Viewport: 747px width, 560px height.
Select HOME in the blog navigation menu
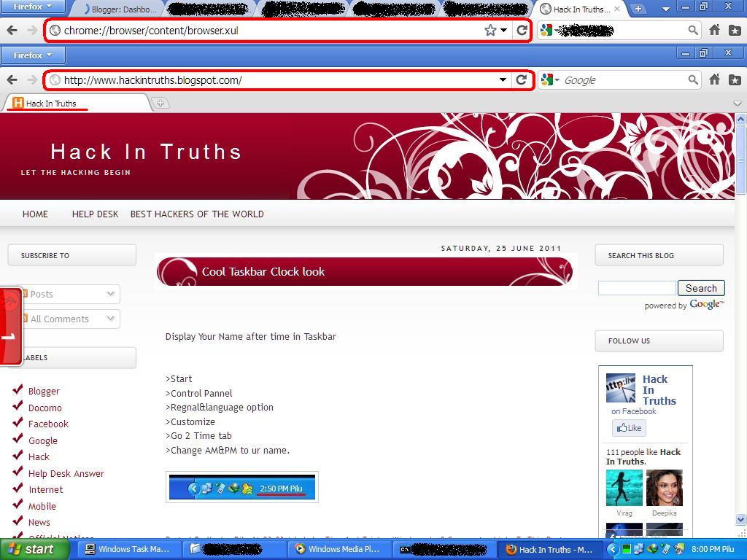(35, 214)
